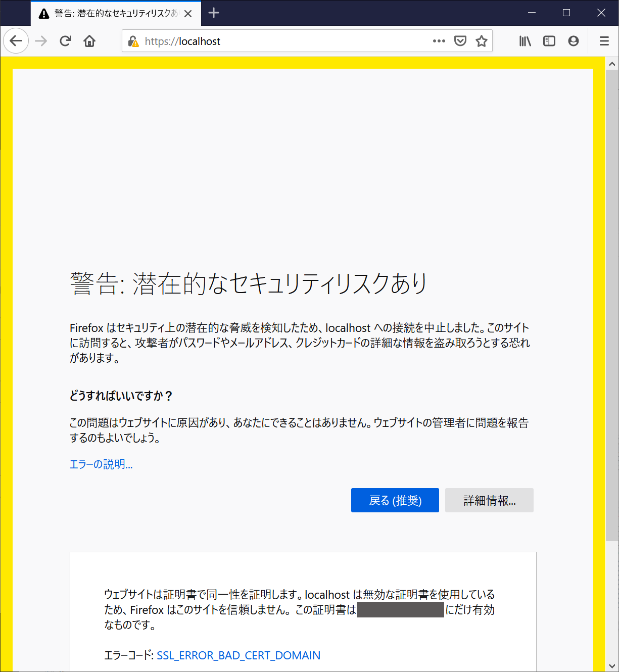Open the Library bookshelf icon

point(525,41)
